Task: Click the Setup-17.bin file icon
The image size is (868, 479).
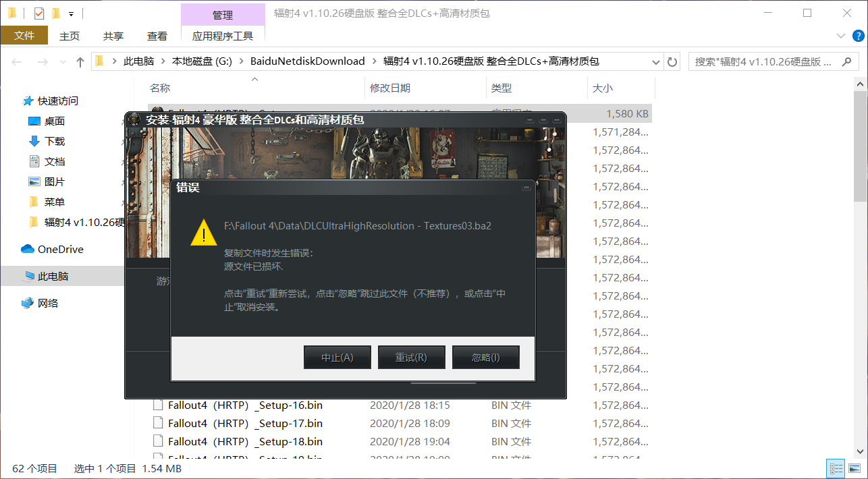Action: click(158, 424)
